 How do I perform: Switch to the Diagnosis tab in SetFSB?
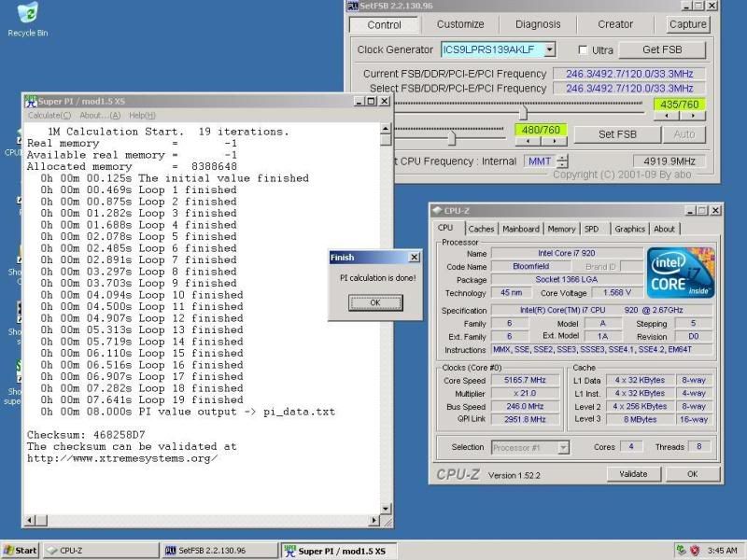(538, 24)
